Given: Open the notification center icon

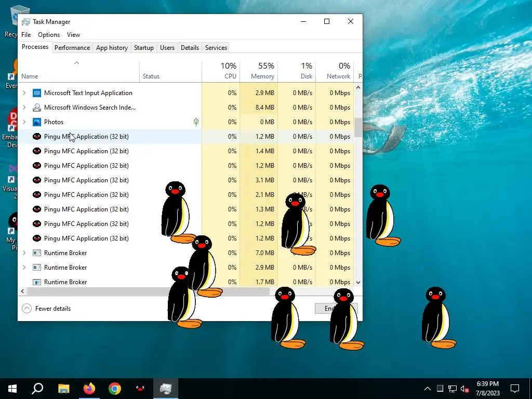Looking at the screenshot, I should coord(515,389).
